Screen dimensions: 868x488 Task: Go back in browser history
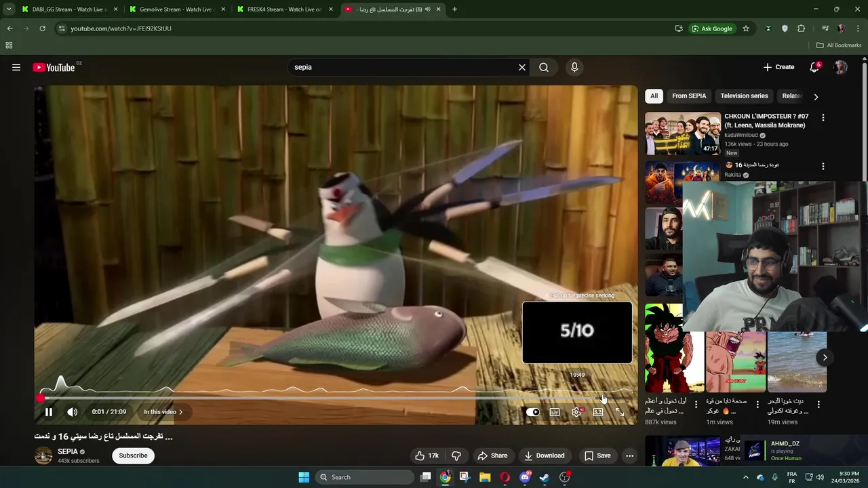[x=9, y=28]
